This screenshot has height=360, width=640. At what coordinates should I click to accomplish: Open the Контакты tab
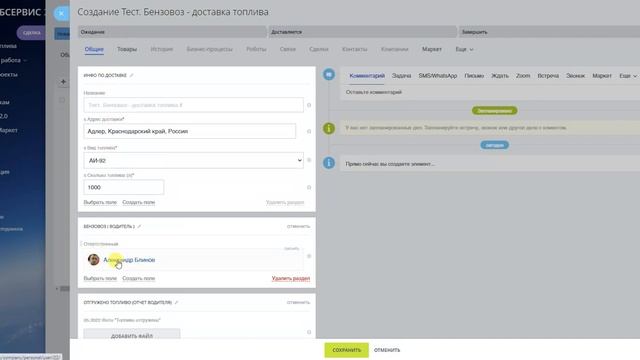tap(355, 49)
